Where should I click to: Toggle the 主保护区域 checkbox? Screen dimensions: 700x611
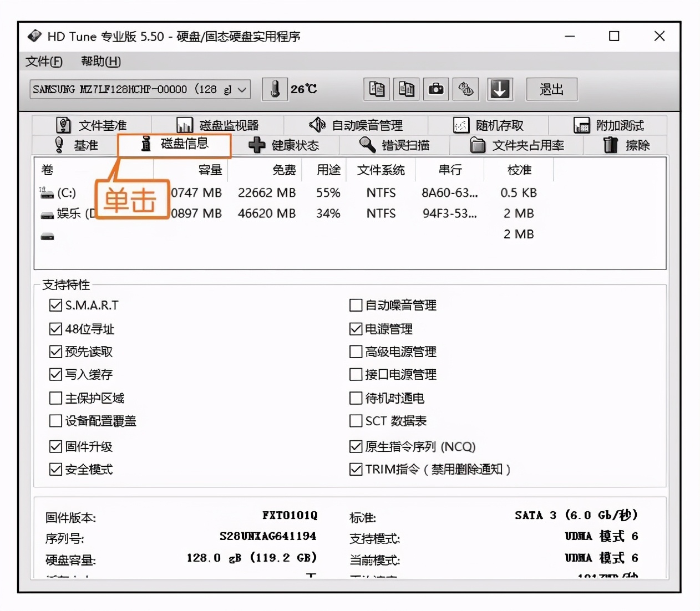(x=55, y=398)
